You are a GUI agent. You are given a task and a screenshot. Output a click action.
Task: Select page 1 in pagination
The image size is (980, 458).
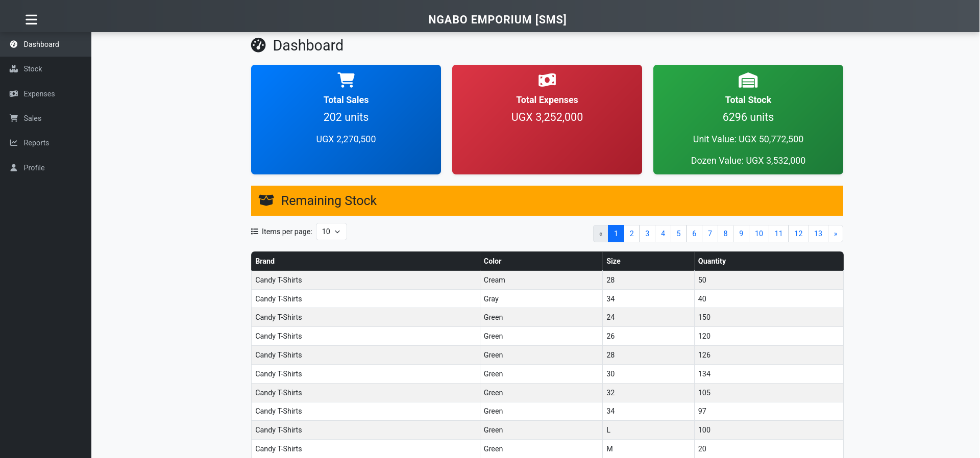(616, 234)
